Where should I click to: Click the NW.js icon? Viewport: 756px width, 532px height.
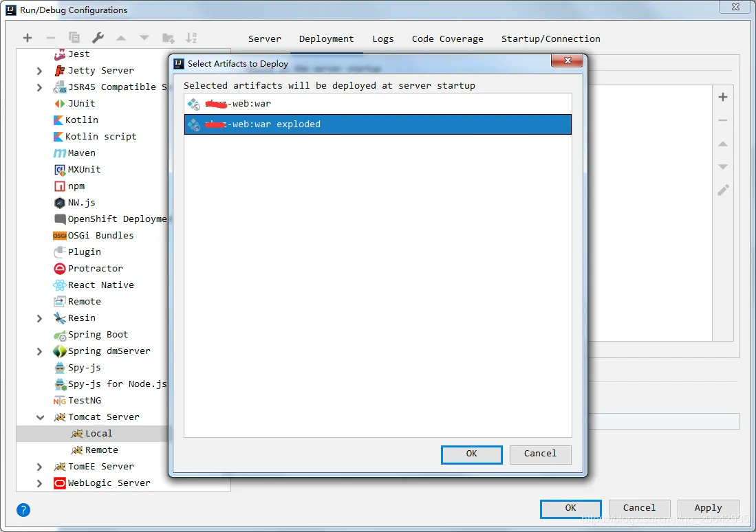(x=60, y=203)
